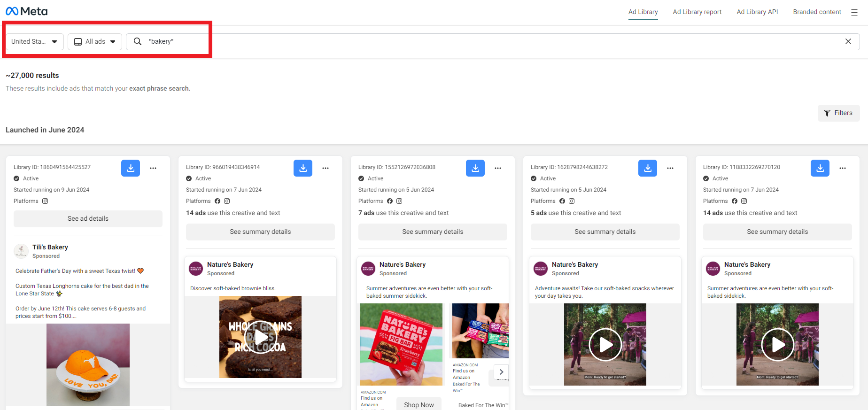See summary details for ad 1188332269270120

tap(777, 232)
